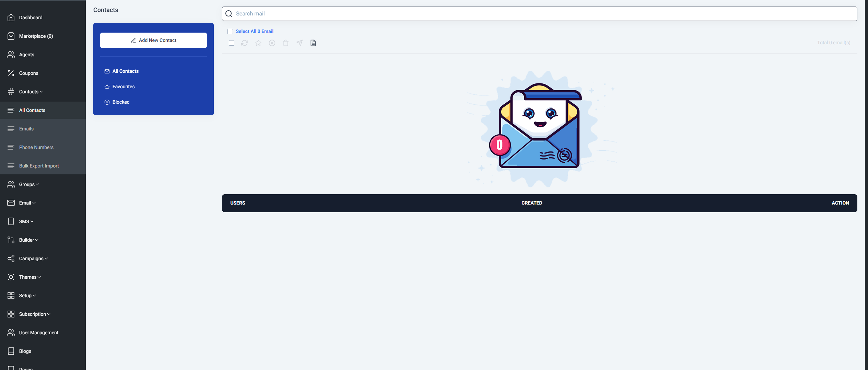Select the Blocked filter in Contacts panel
Viewport: 868px width, 370px height.
pos(121,102)
